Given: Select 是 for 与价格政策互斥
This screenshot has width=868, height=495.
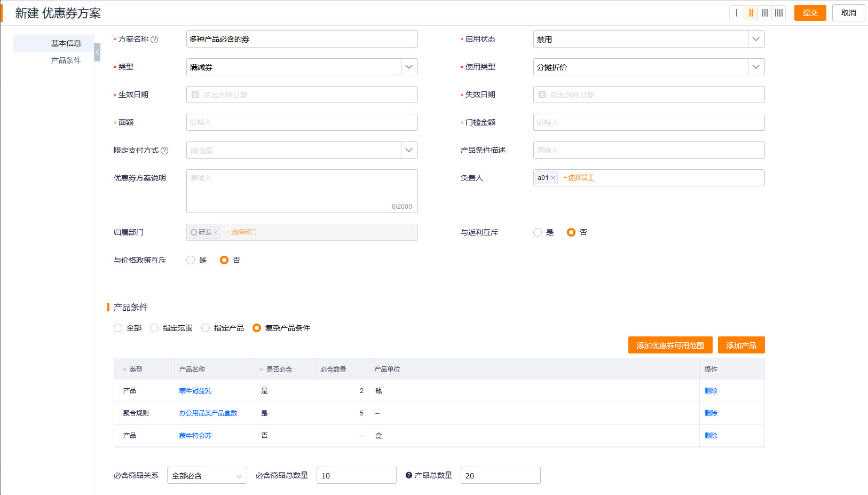Looking at the screenshot, I should point(191,260).
